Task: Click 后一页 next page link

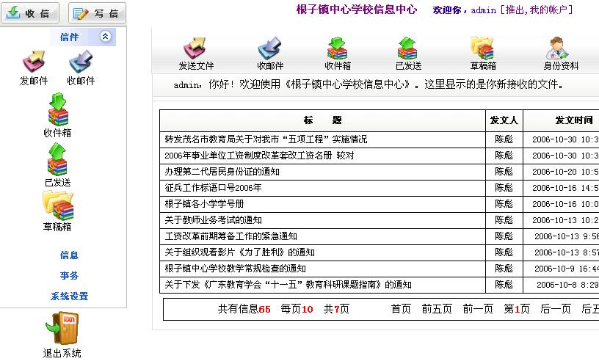Action: [x=556, y=309]
